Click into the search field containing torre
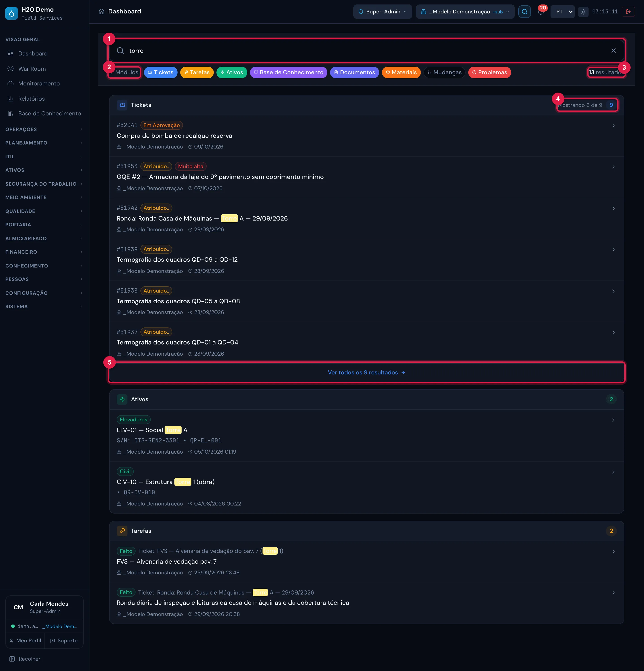The image size is (644, 671). [x=366, y=51]
